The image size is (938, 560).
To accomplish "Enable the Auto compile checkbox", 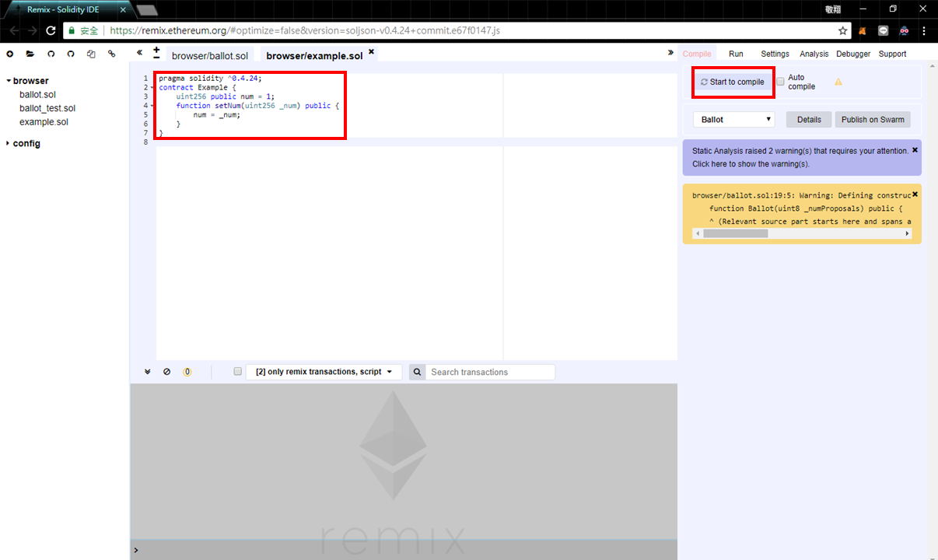I will [x=780, y=82].
